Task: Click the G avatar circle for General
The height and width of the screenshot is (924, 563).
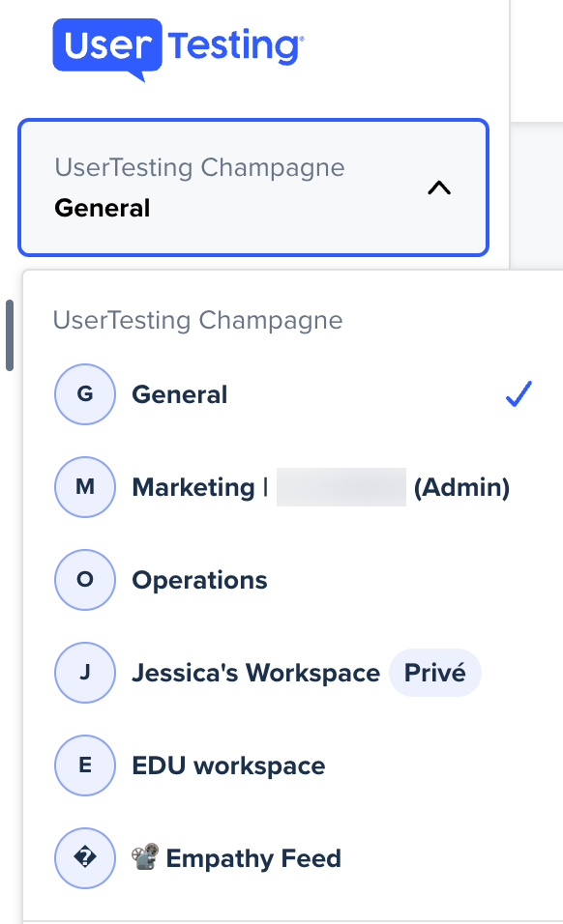Action: (x=85, y=394)
